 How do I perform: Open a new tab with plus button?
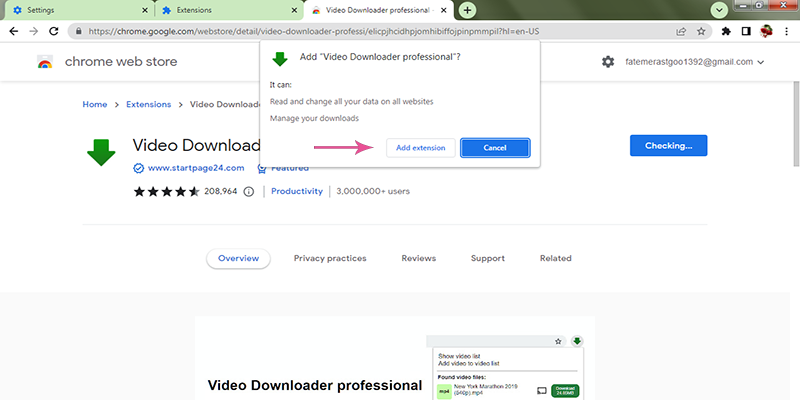[468, 10]
